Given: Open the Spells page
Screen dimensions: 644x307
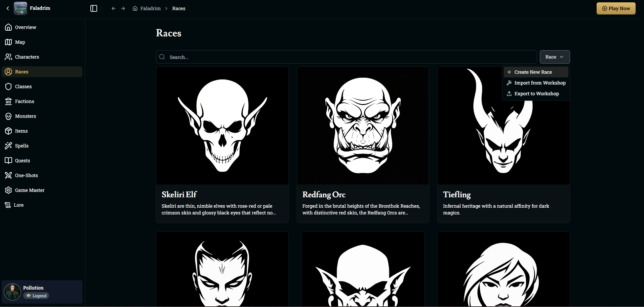Looking at the screenshot, I should [22, 146].
